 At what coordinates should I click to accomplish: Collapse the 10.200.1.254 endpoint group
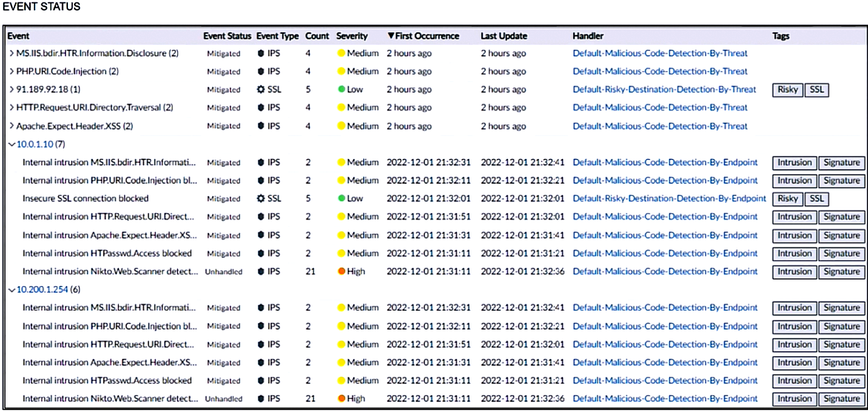click(x=11, y=290)
